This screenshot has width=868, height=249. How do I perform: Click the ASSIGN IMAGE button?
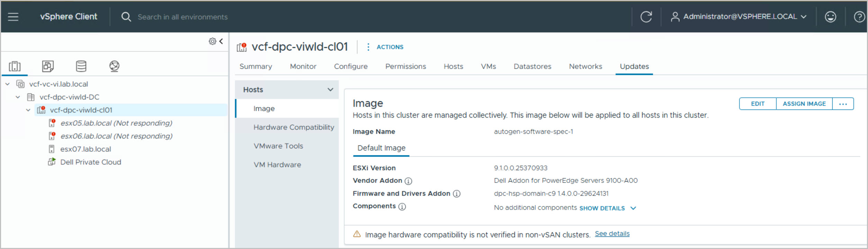coord(804,104)
